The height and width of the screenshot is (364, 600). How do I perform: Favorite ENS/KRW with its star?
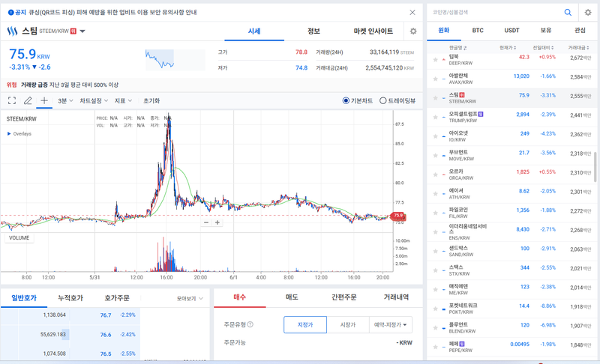pyautogui.click(x=435, y=232)
